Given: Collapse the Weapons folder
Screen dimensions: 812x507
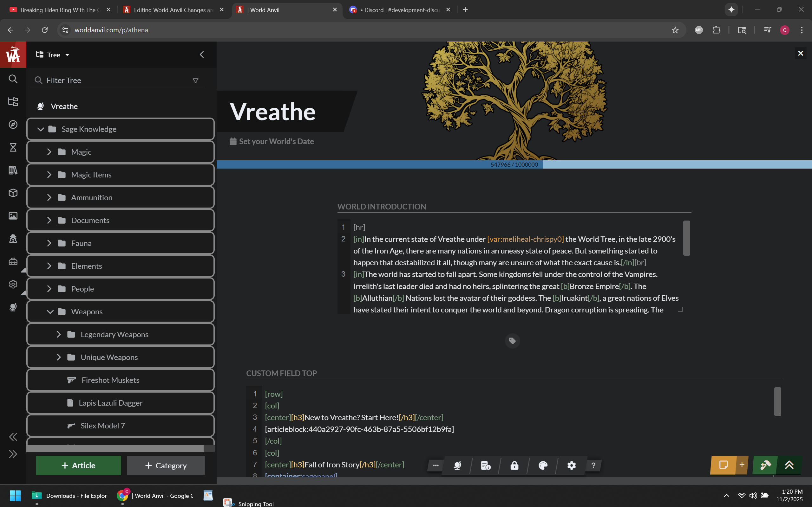Looking at the screenshot, I should click(x=50, y=311).
